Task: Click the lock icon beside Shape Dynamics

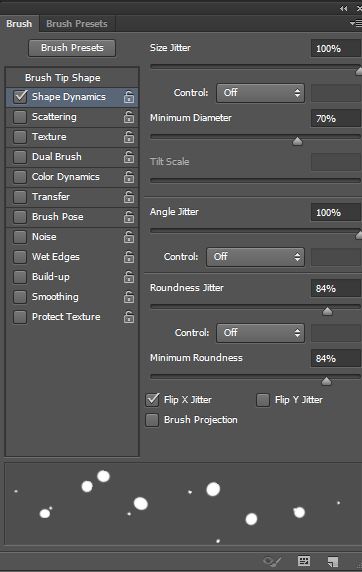Action: [129, 97]
